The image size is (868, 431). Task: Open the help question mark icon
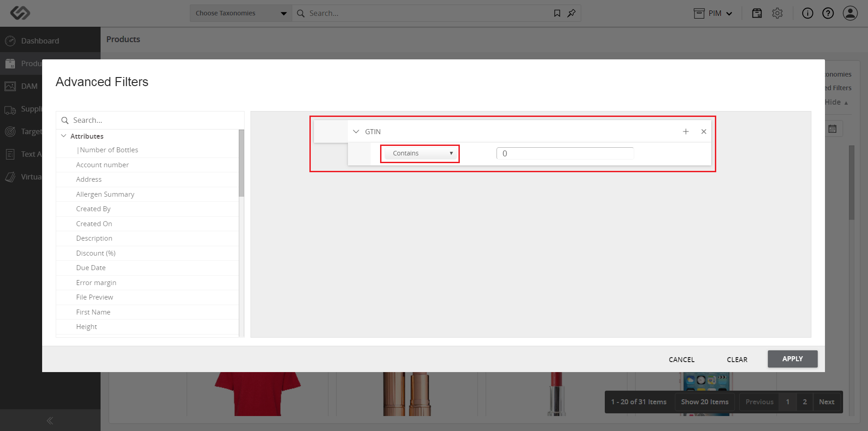(x=828, y=13)
